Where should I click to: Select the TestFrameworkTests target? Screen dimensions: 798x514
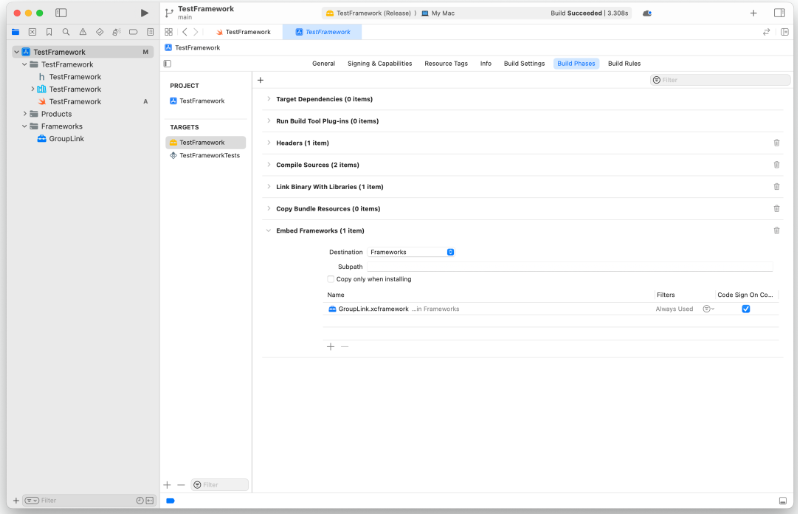pyautogui.click(x=209, y=155)
